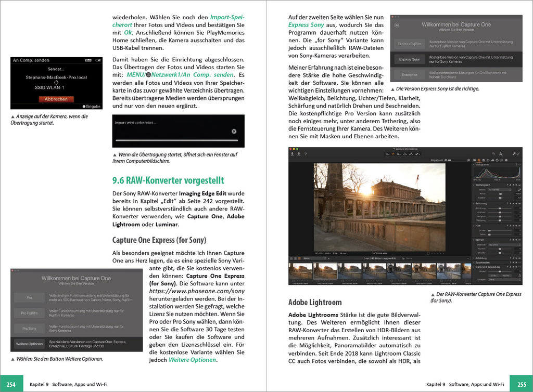
Task: Choose Express Sony in the welcome dialog
Action: 409,59
